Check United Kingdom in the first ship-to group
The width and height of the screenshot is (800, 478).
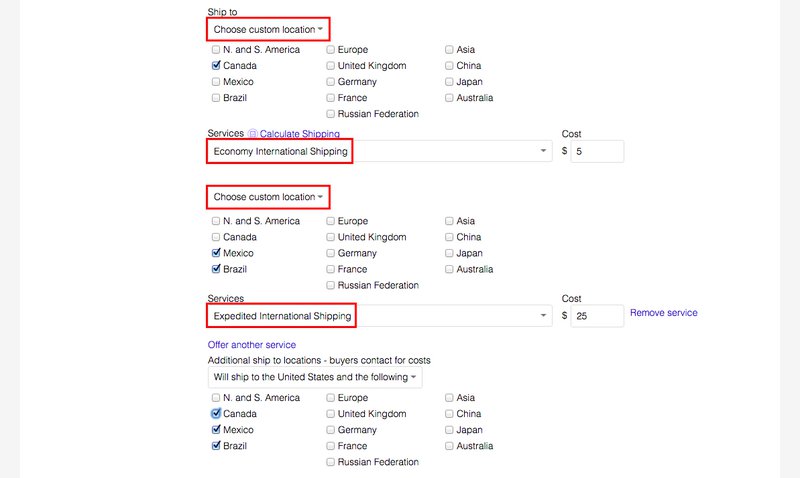(331, 66)
